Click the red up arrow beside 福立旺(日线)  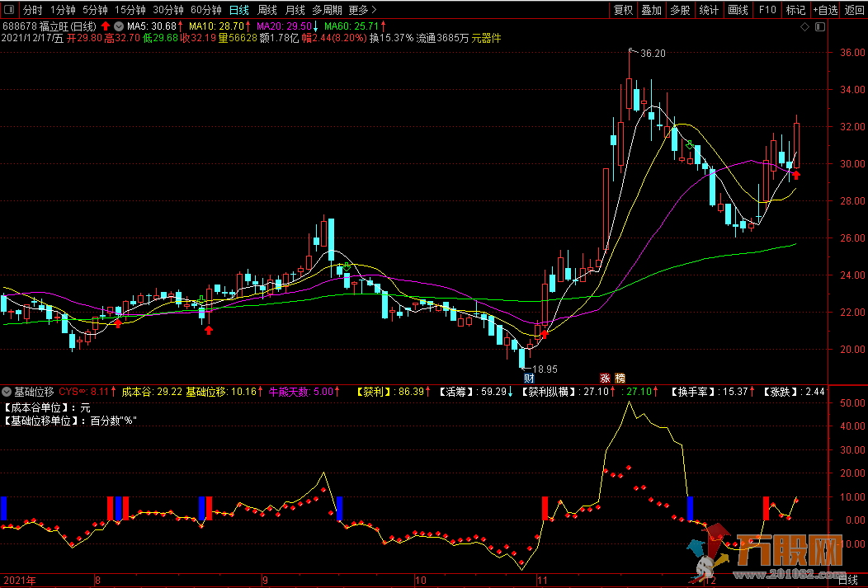coord(105,26)
